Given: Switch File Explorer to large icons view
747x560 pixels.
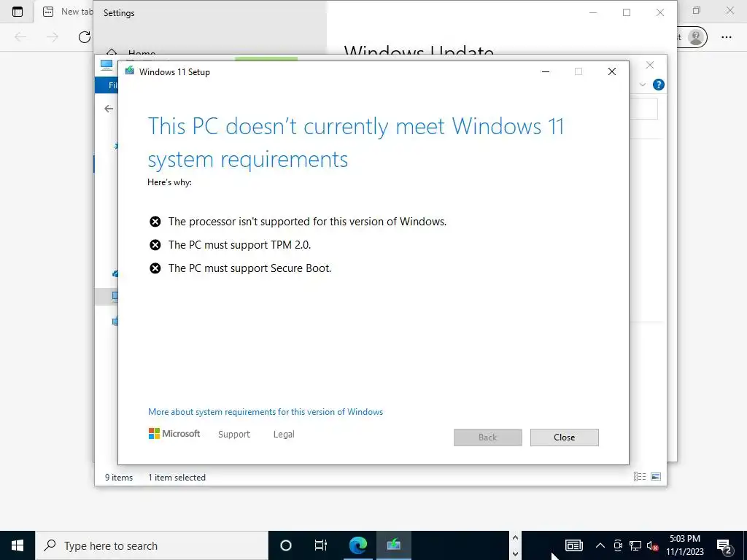Looking at the screenshot, I should [656, 476].
